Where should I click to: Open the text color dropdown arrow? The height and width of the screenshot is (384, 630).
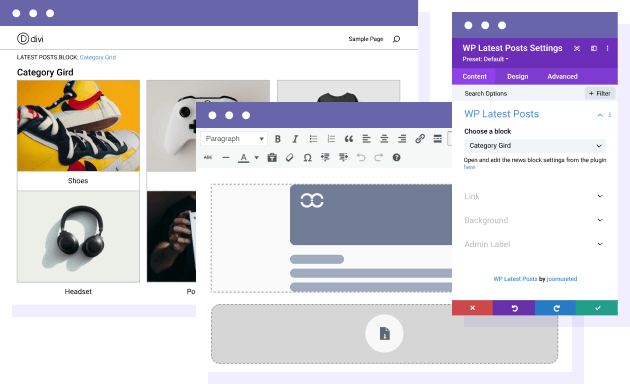click(x=256, y=157)
